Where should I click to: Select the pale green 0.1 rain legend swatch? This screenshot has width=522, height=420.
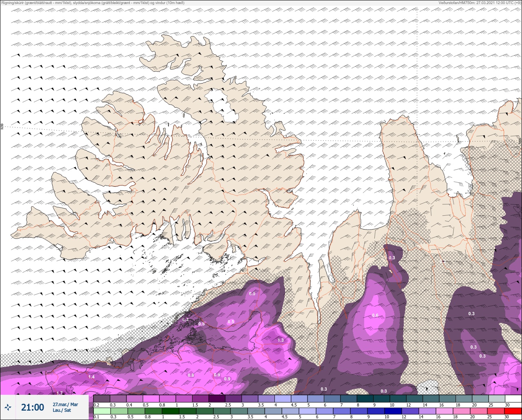[102, 411]
